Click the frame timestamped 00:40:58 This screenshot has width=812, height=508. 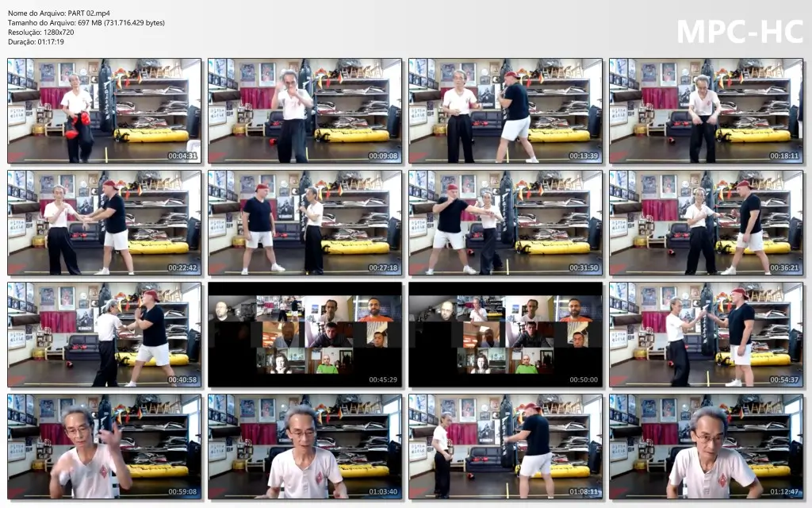(x=104, y=335)
